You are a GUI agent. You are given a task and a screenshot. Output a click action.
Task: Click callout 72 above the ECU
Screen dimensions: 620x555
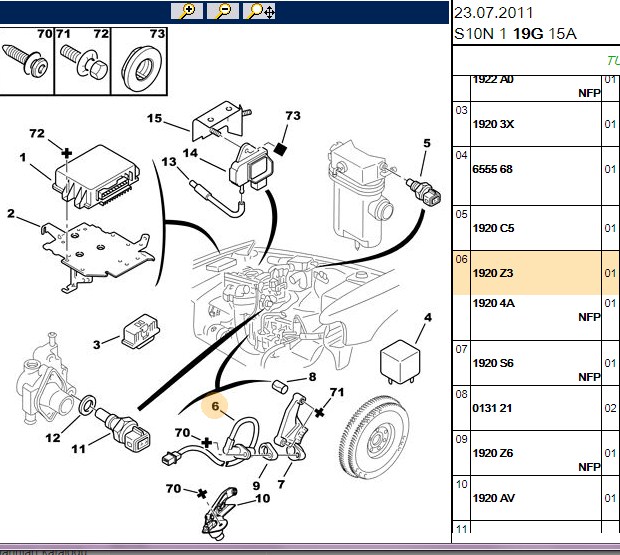pos(37,133)
